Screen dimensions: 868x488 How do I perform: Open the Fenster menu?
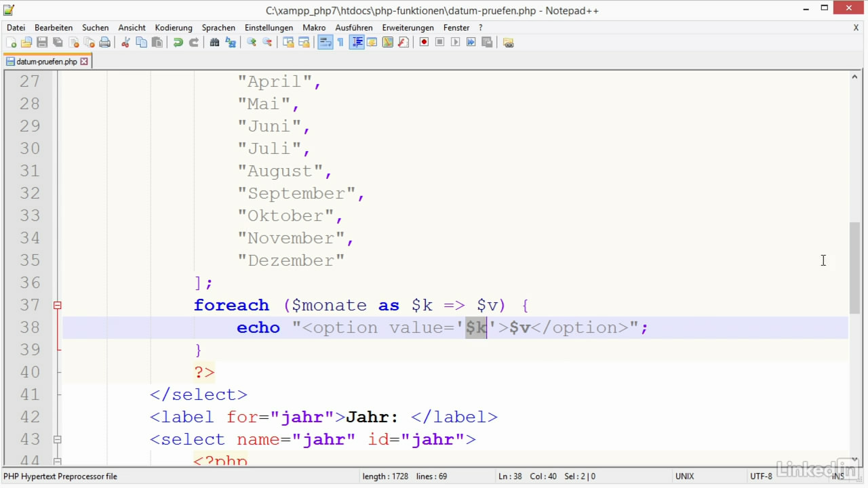pyautogui.click(x=456, y=28)
